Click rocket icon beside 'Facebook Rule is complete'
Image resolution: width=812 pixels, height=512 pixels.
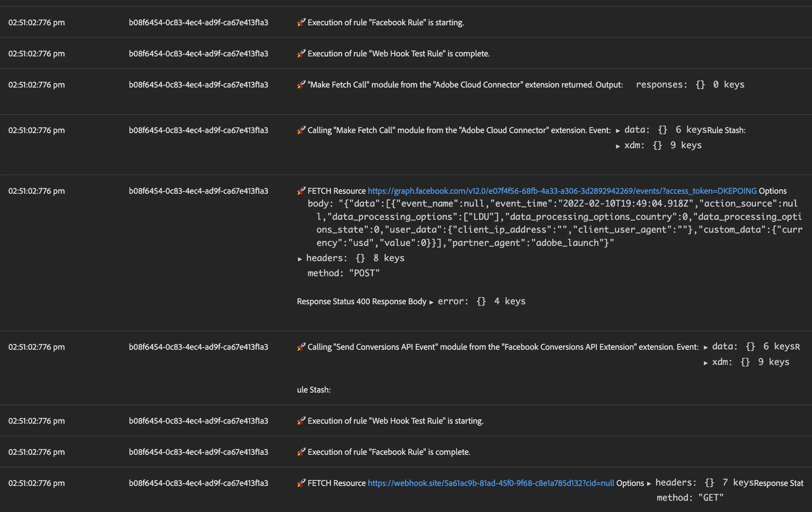tap(301, 452)
